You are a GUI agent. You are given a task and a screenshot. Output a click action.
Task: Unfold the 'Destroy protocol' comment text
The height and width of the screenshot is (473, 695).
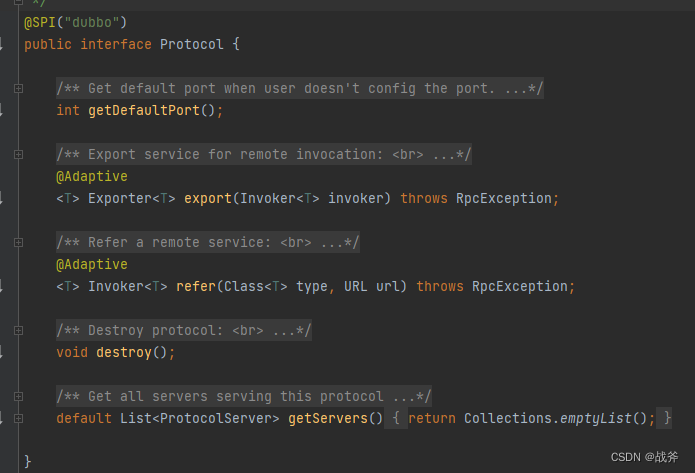point(184,330)
